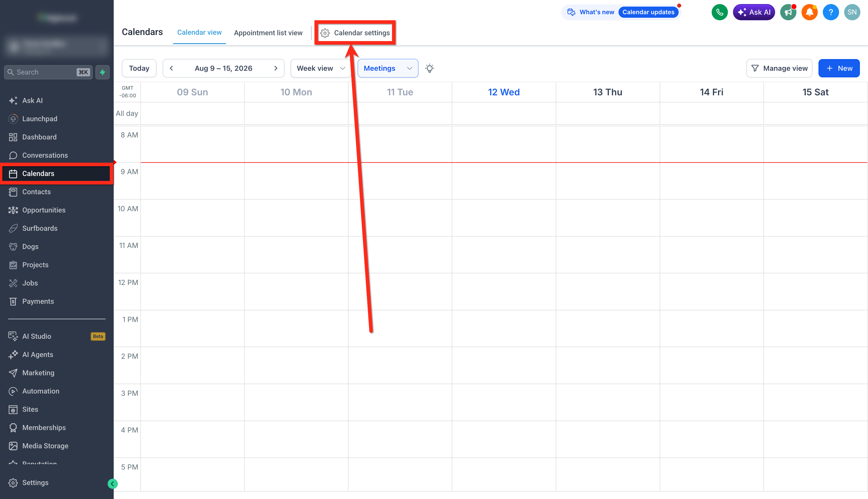The width and height of the screenshot is (868, 499).
Task: Collapse the sidebar with green arrow
Action: point(112,484)
